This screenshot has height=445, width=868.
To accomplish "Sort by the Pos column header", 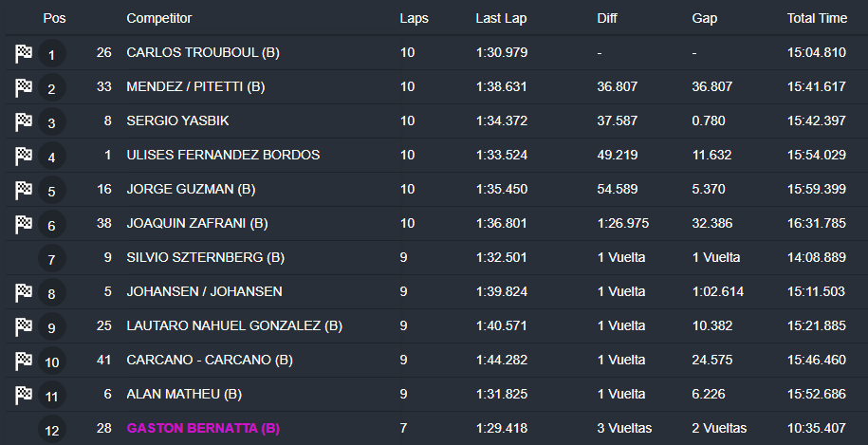I will coord(54,18).
